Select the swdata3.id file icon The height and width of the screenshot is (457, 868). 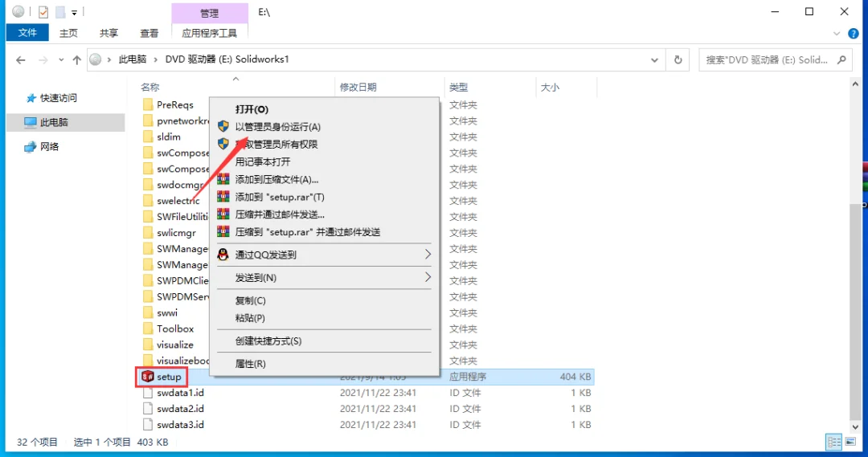point(148,425)
